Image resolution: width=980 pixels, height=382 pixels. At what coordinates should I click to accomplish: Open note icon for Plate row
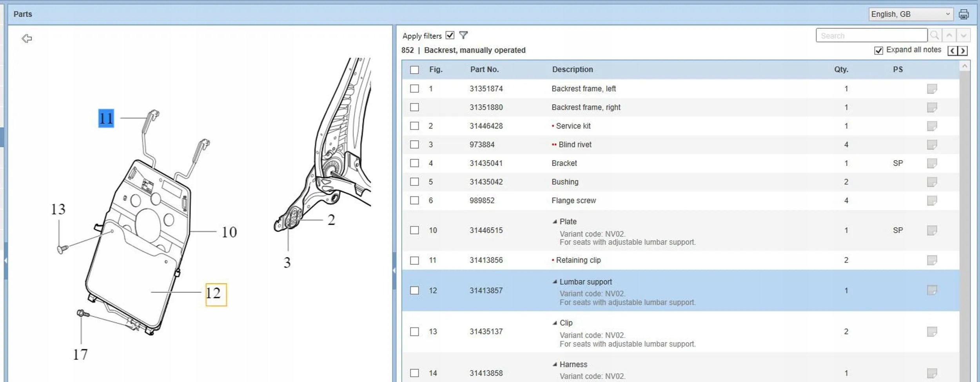[932, 230]
